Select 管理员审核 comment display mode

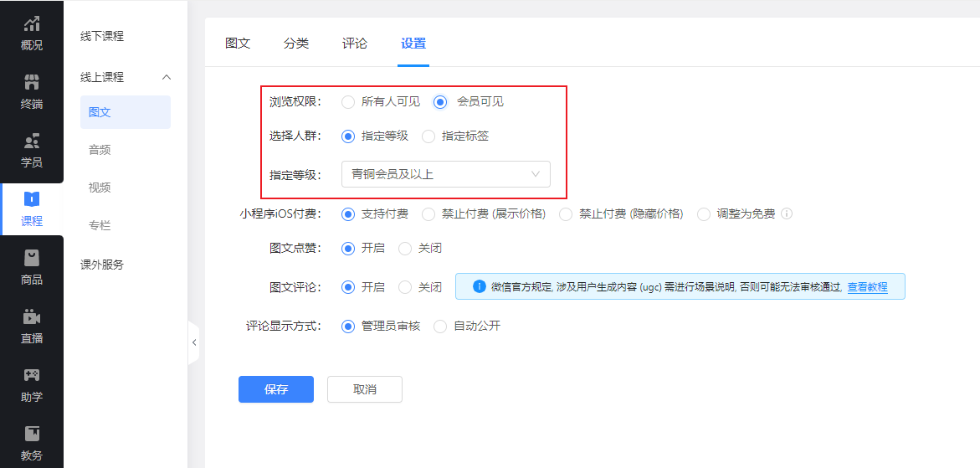click(x=348, y=327)
